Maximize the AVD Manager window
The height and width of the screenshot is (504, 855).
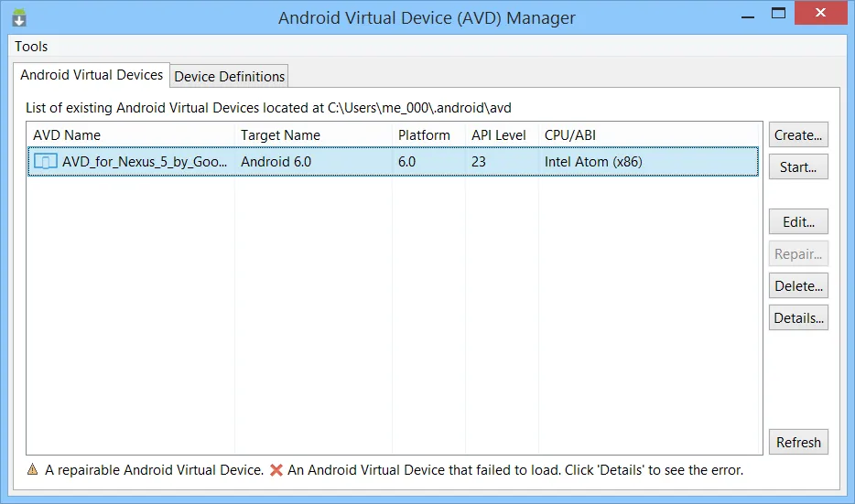pos(779,13)
